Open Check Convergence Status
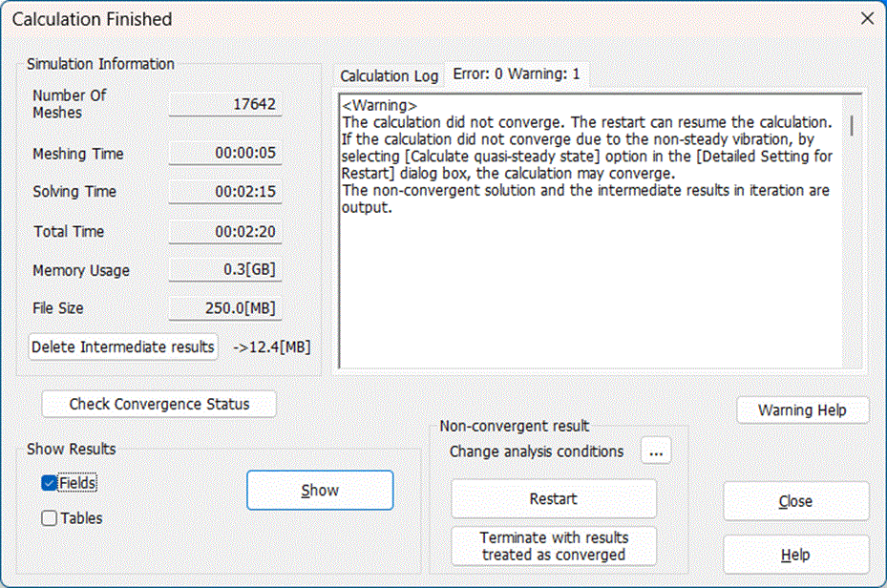This screenshot has height=588, width=887. tap(158, 405)
